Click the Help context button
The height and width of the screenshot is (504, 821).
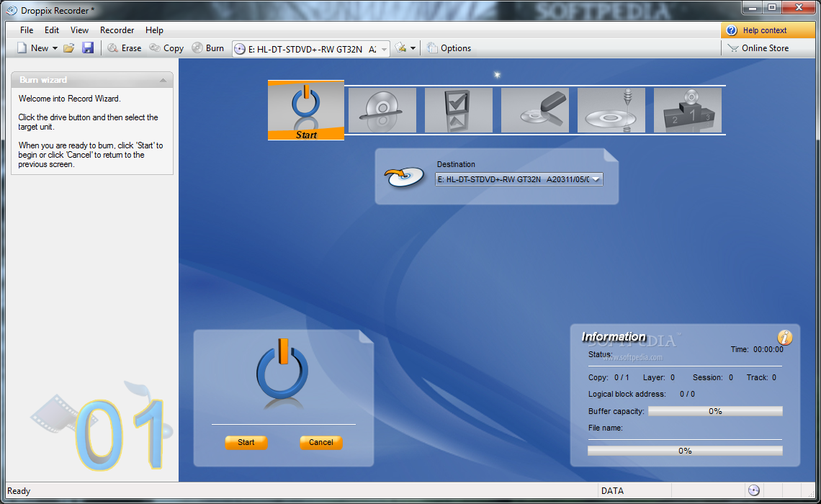tap(768, 30)
